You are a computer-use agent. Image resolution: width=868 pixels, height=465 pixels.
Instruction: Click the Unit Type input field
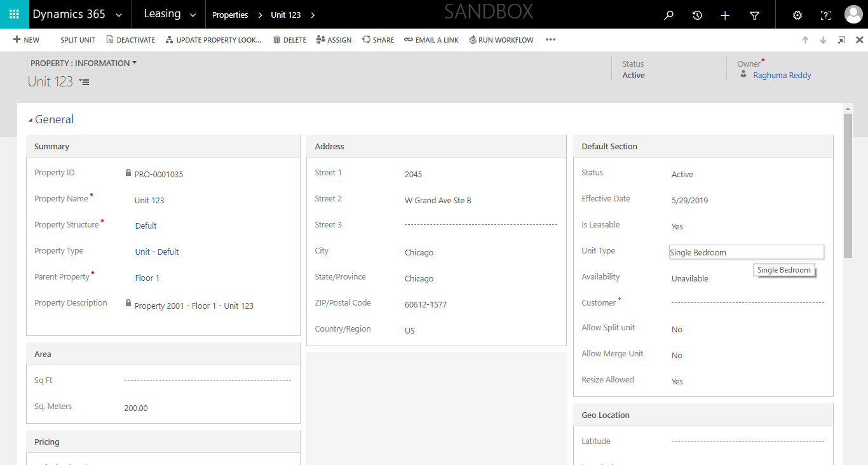tap(746, 252)
